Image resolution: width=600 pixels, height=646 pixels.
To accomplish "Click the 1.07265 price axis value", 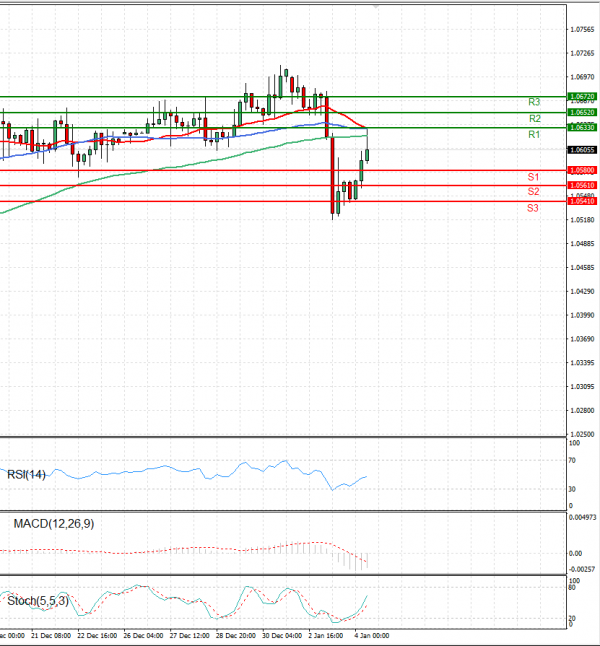I will pyautogui.click(x=582, y=54).
